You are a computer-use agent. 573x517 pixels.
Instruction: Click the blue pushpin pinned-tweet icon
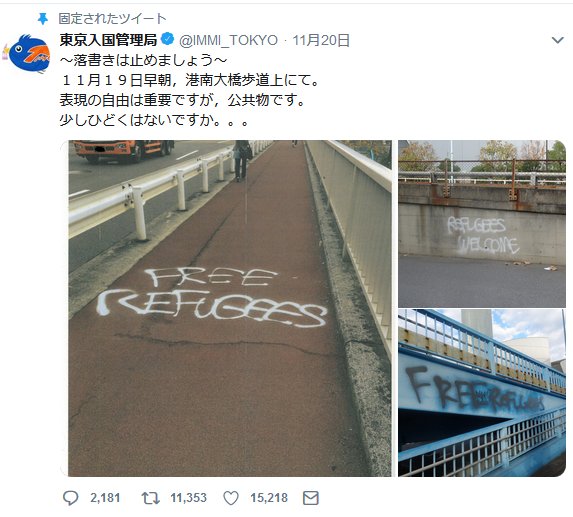[43, 19]
